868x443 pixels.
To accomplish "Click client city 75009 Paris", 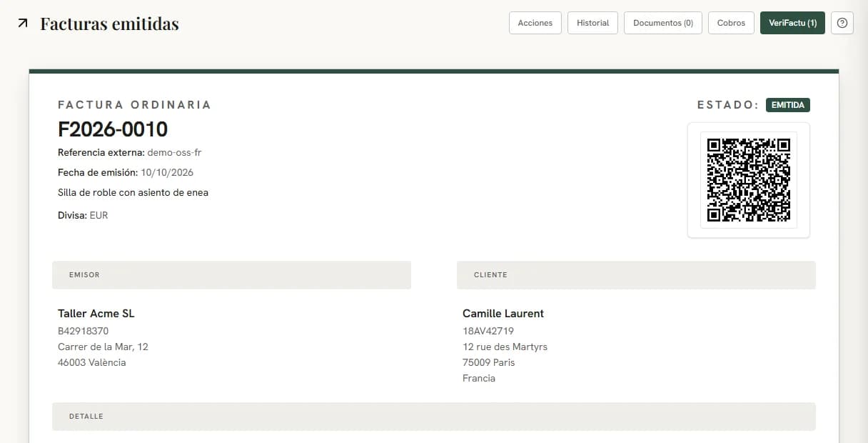I will click(488, 362).
